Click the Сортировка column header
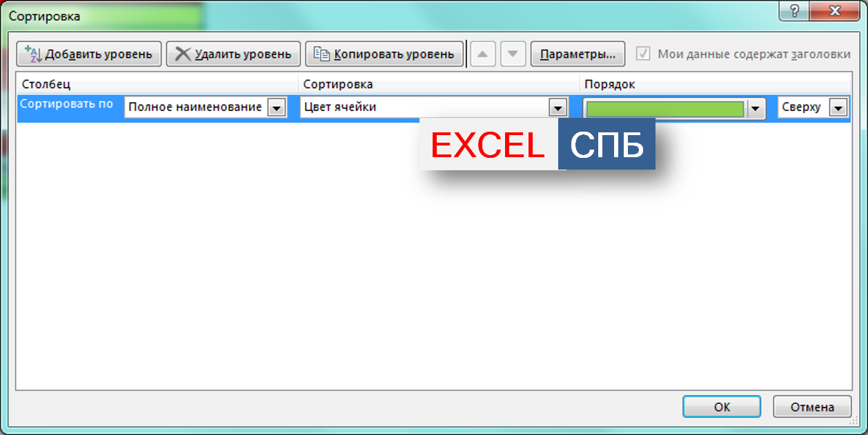Image resolution: width=868 pixels, height=435 pixels. [338, 84]
